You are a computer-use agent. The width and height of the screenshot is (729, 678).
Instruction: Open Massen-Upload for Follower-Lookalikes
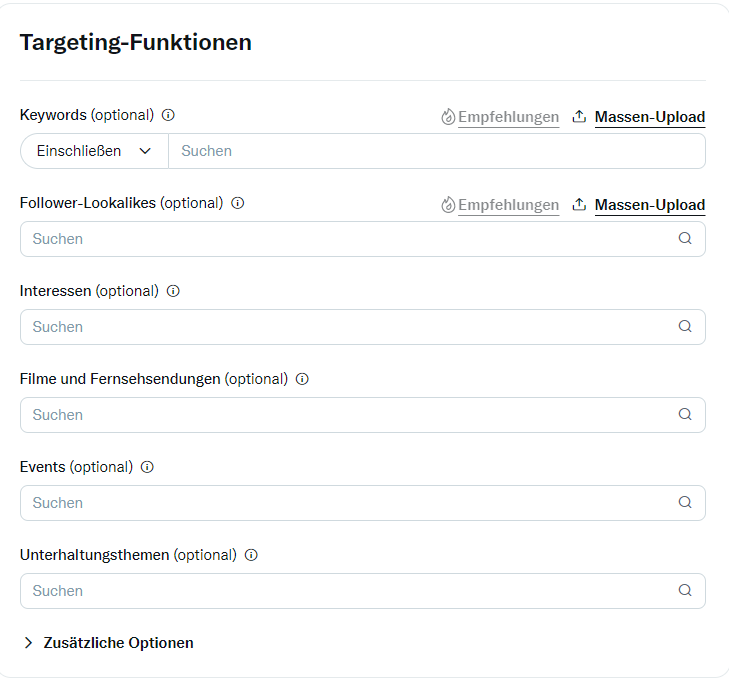click(x=650, y=205)
